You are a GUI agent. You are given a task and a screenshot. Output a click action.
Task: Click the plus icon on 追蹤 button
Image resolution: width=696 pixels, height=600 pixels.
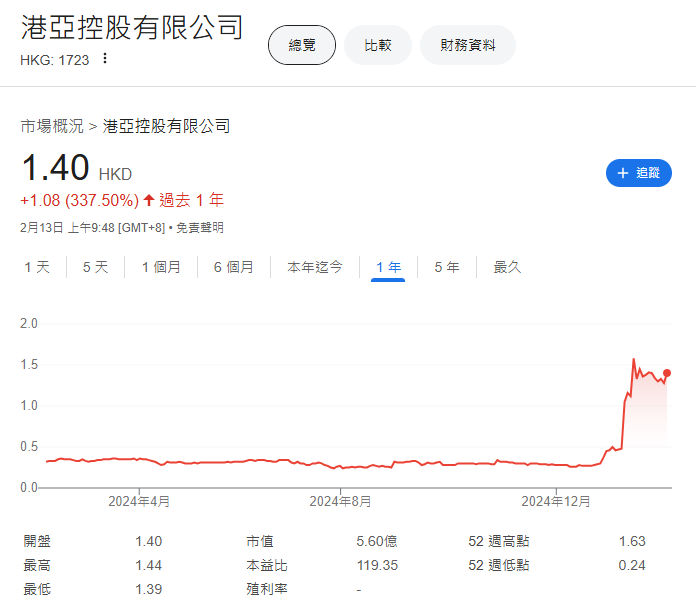pyautogui.click(x=623, y=173)
